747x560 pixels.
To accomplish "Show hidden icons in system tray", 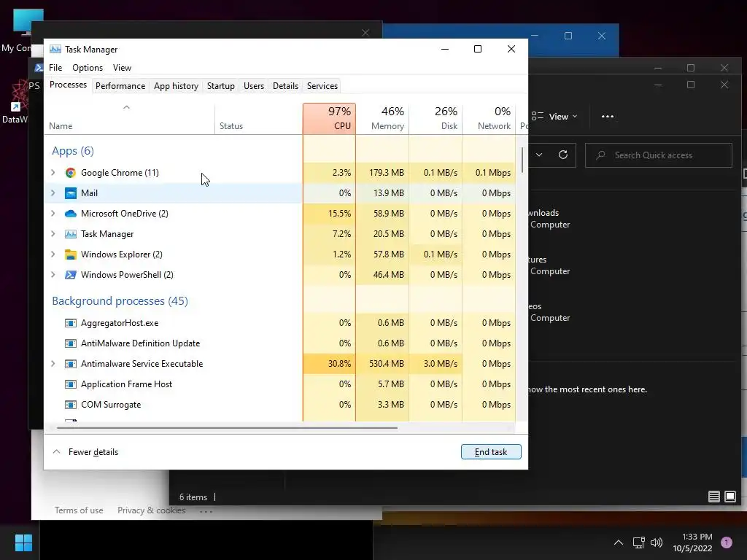I will pos(619,542).
